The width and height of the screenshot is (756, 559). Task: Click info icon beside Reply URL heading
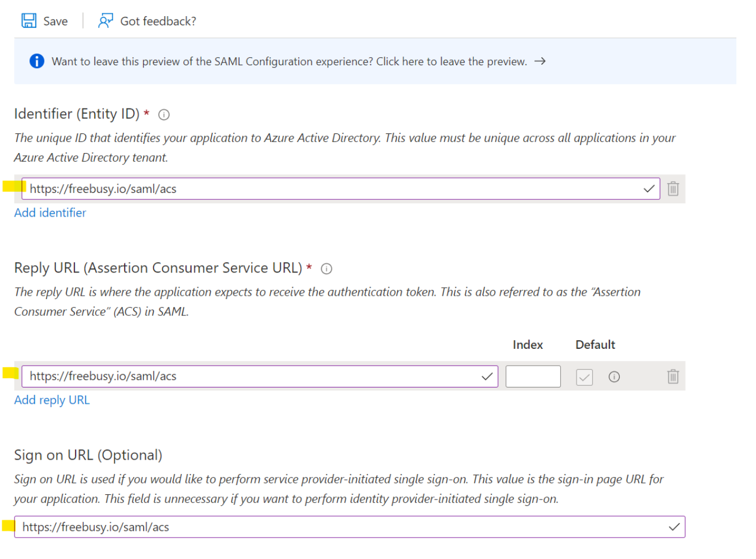[327, 269]
